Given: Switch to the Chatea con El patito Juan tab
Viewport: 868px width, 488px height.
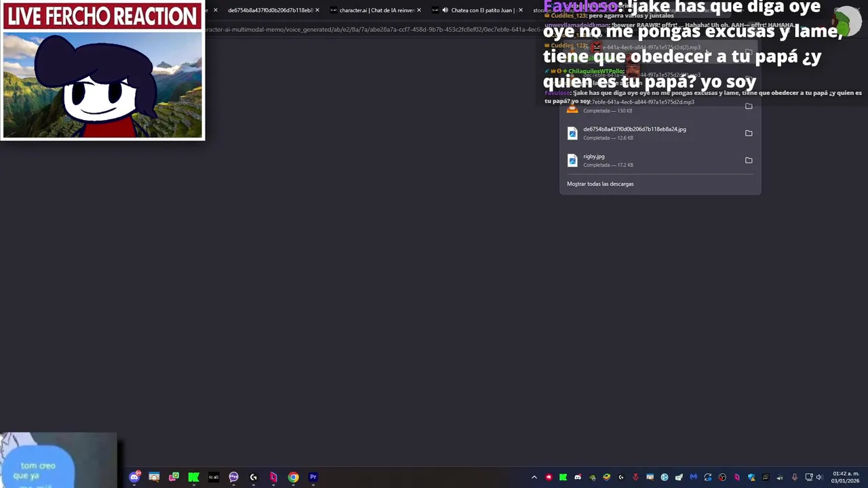Looking at the screenshot, I should point(478,10).
